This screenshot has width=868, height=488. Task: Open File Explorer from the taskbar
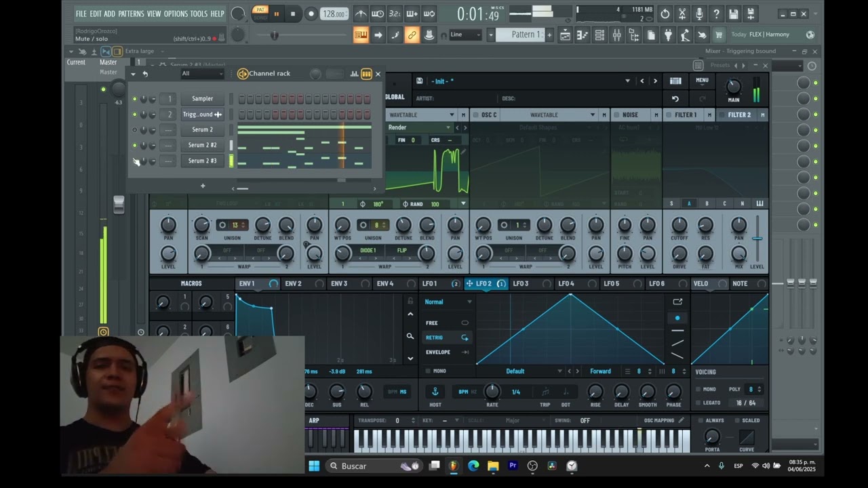click(x=493, y=466)
